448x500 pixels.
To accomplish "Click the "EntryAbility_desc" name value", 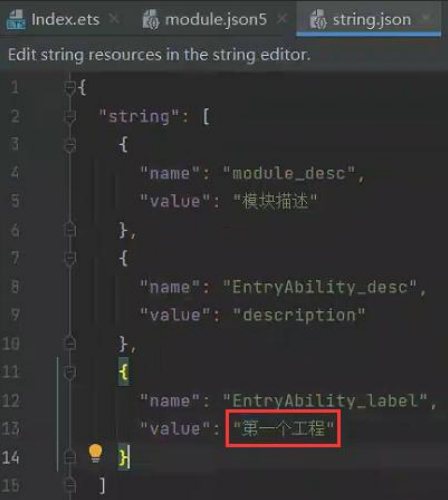I will [320, 287].
